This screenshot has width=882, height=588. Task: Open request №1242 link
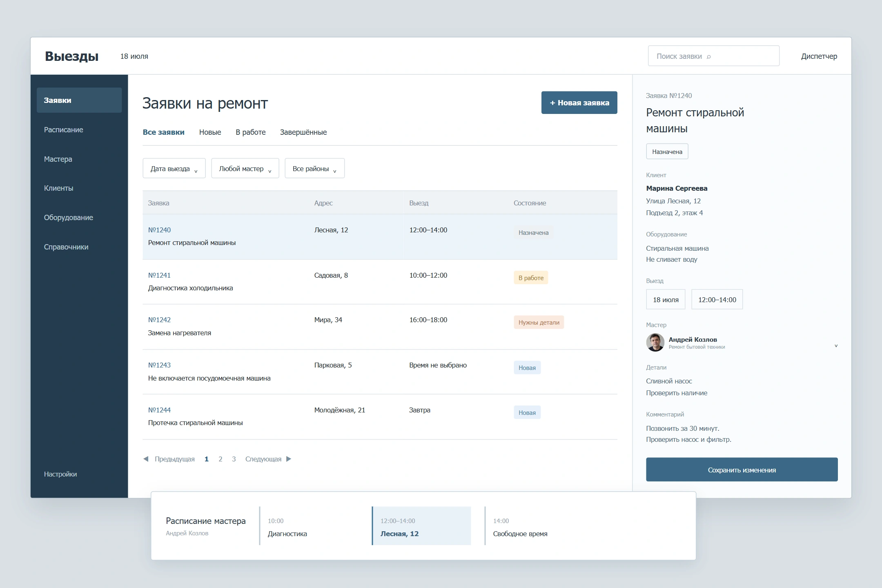click(x=159, y=320)
